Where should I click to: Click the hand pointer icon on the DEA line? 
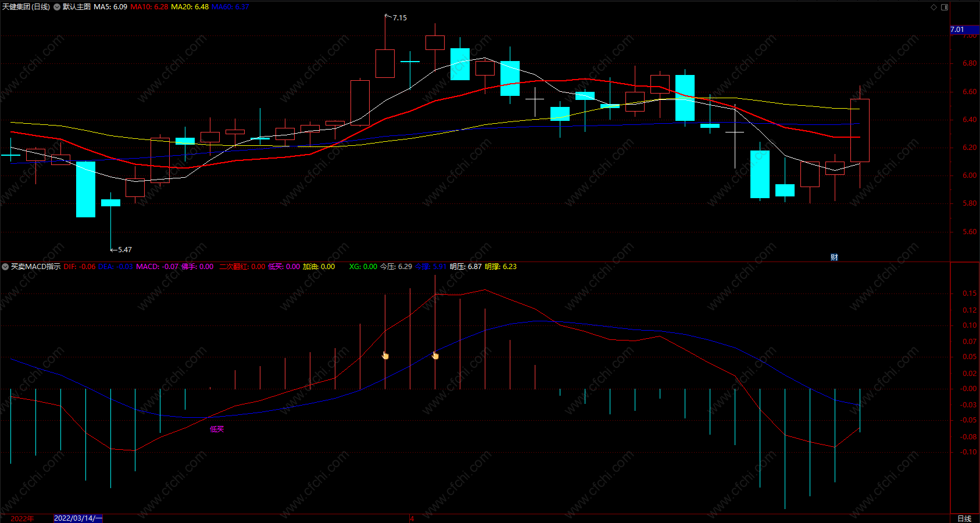pyautogui.click(x=435, y=355)
